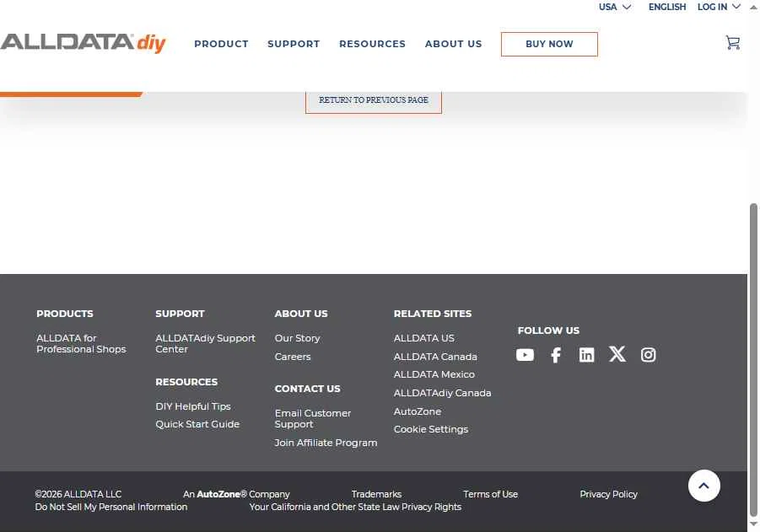Expand the USA country dropdown

point(614,7)
